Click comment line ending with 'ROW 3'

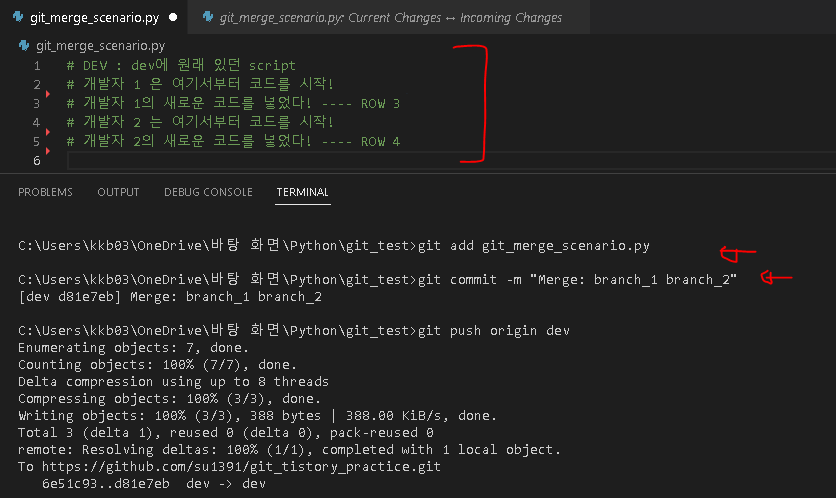point(233,103)
